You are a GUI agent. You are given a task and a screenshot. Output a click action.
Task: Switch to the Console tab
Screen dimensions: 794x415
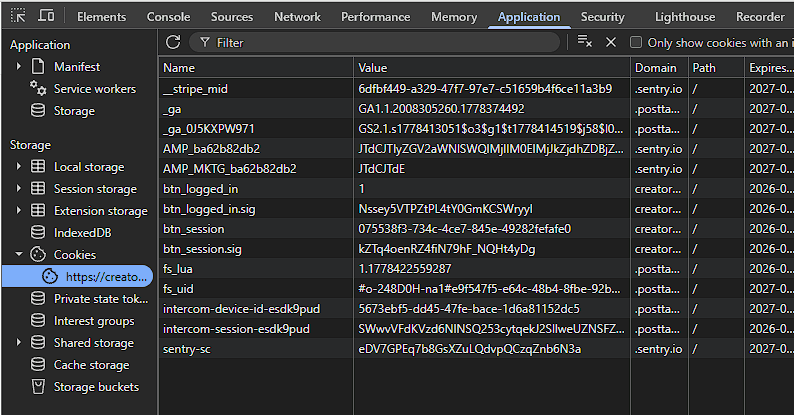[x=169, y=17]
